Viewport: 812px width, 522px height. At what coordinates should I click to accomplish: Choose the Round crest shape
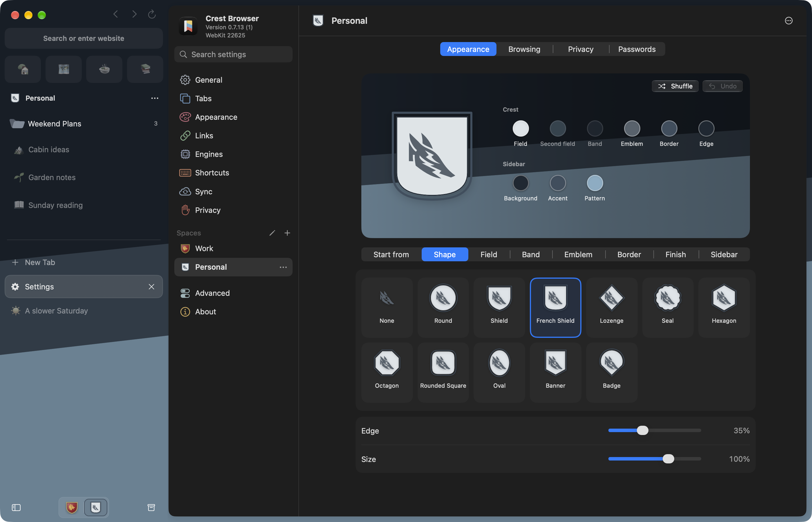point(443,307)
